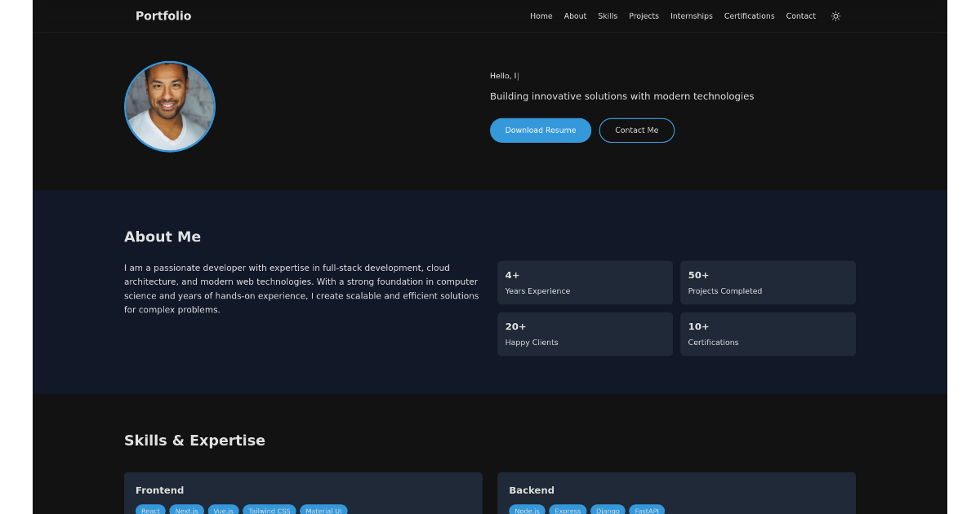Click the 50+ Projects Completed stat card
Viewport: 980px width, 514px height.
click(768, 282)
